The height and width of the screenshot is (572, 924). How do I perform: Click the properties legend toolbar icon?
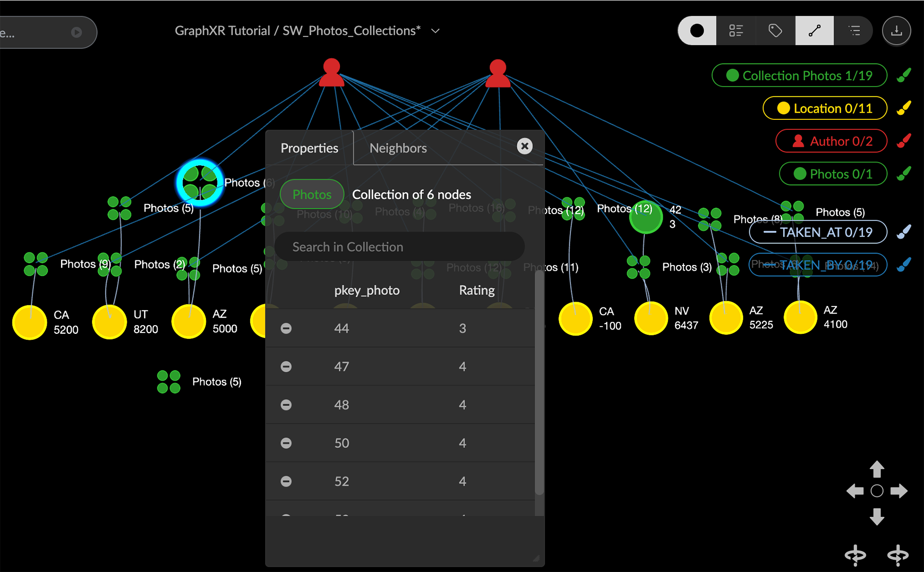tap(736, 31)
